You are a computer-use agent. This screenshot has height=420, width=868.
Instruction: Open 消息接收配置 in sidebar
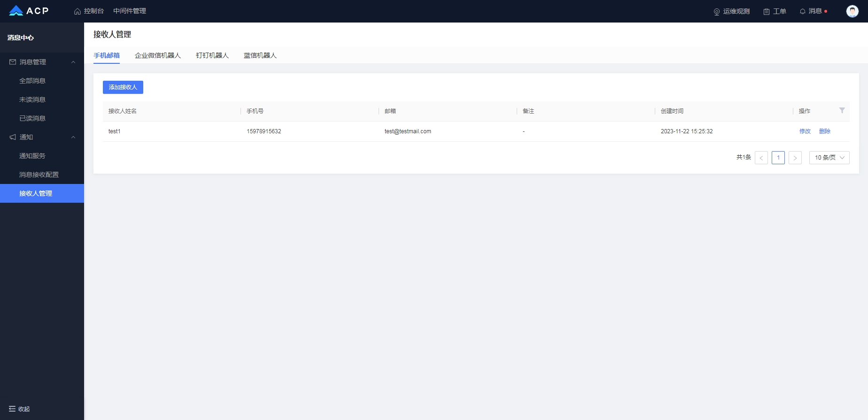tap(39, 175)
